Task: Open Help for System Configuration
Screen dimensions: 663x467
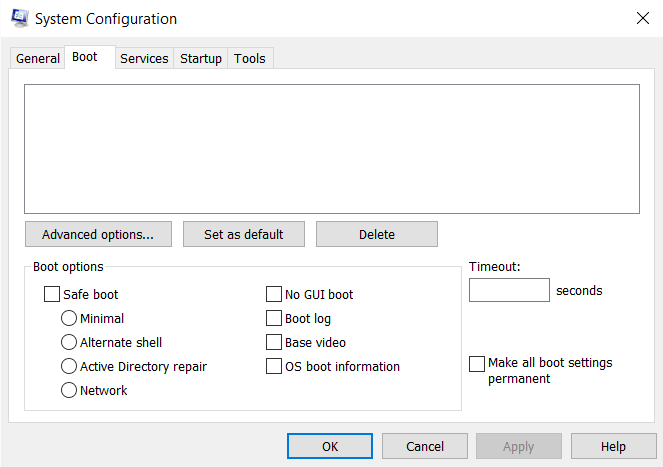Action: pyautogui.click(x=614, y=446)
